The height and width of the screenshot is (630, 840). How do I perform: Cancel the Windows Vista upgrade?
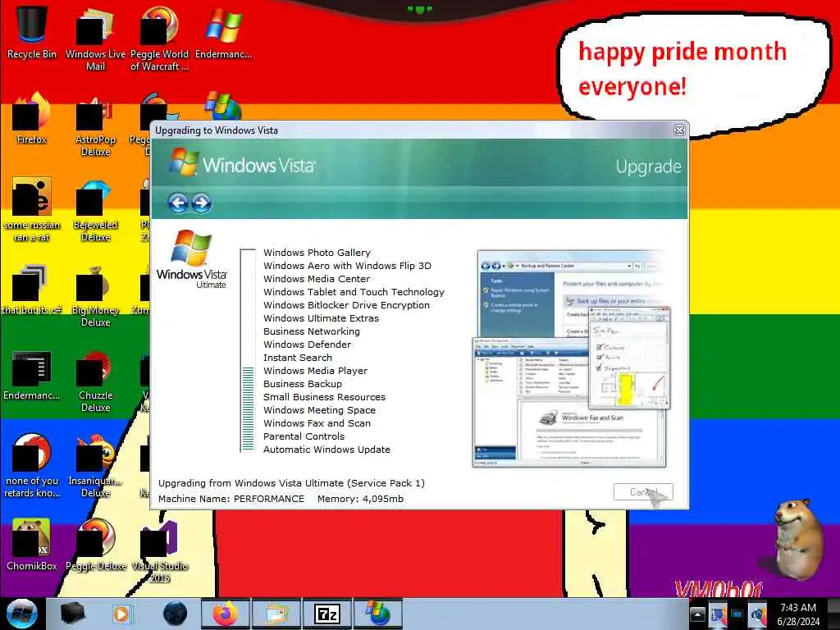click(643, 492)
